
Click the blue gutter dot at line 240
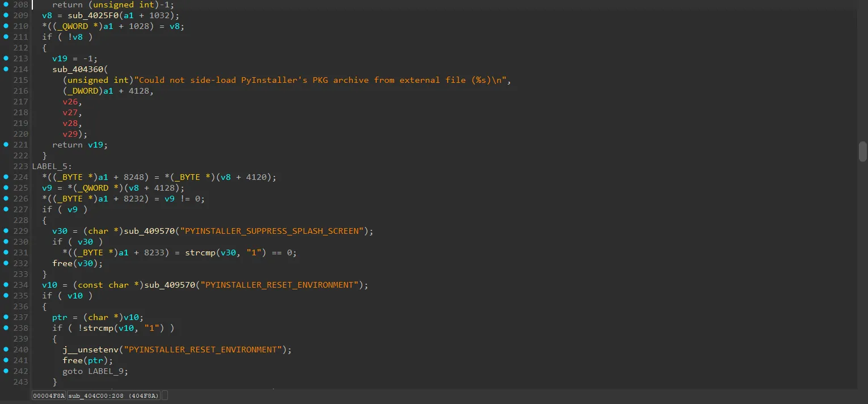point(6,350)
